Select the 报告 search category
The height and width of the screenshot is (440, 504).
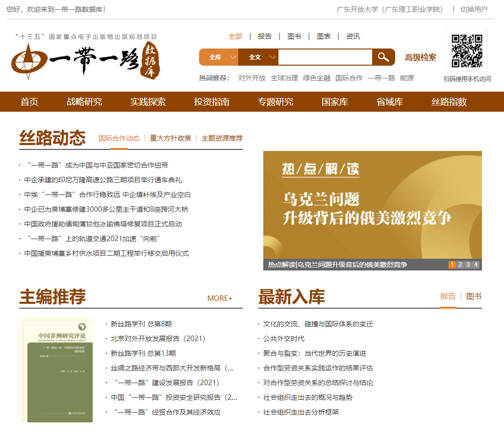(x=265, y=36)
